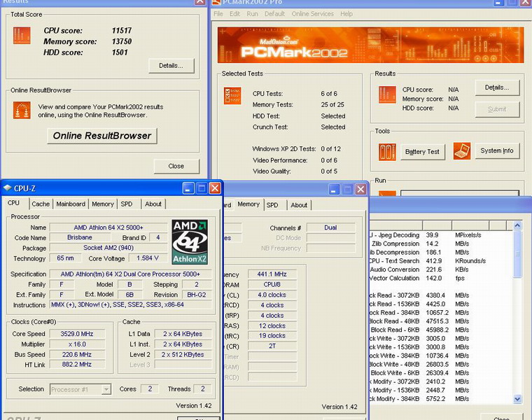Close the front CPU-Z window

[x=215, y=188]
